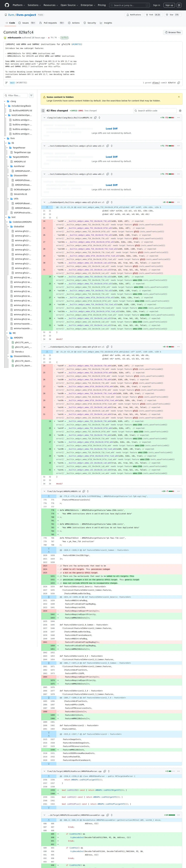Open diff view settings gear

click(180, 111)
